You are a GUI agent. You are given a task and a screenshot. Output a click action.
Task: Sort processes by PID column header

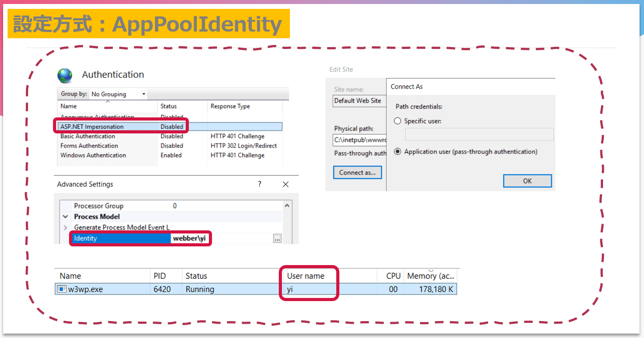[x=159, y=276]
